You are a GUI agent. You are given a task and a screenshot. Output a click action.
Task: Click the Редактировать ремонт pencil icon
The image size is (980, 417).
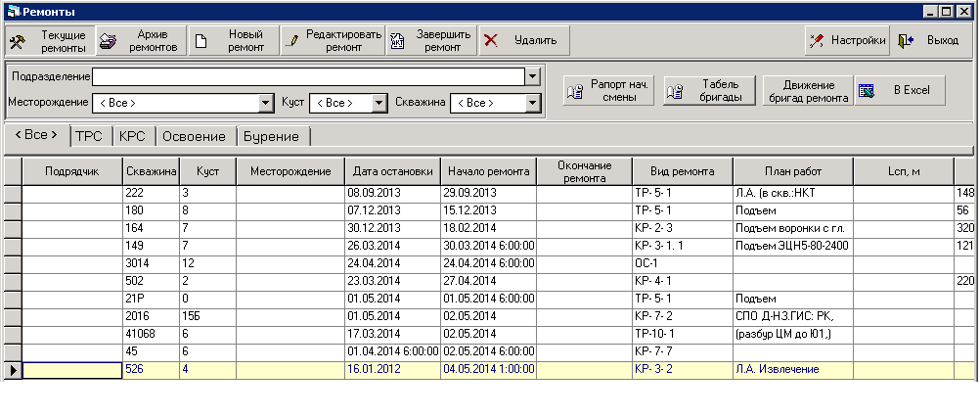[291, 42]
